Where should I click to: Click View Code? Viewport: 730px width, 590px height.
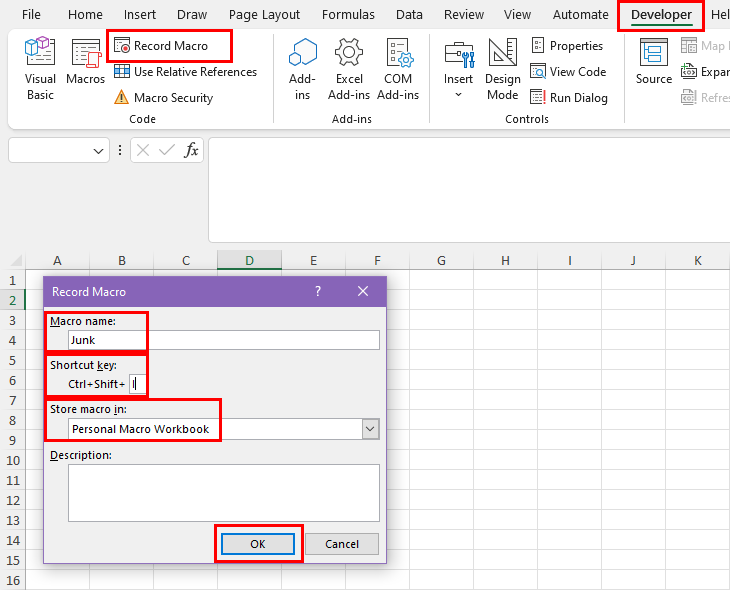(568, 72)
